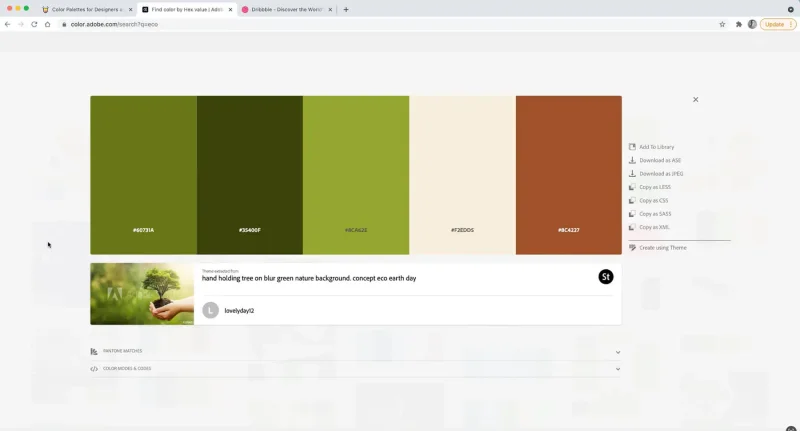Select the #35400F dark green swatch
Image resolution: width=800 pixels, height=431 pixels.
click(x=250, y=175)
